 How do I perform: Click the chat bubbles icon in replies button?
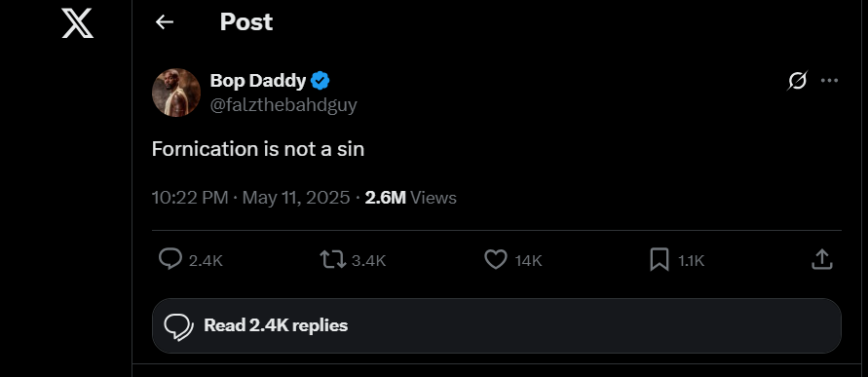pos(179,325)
